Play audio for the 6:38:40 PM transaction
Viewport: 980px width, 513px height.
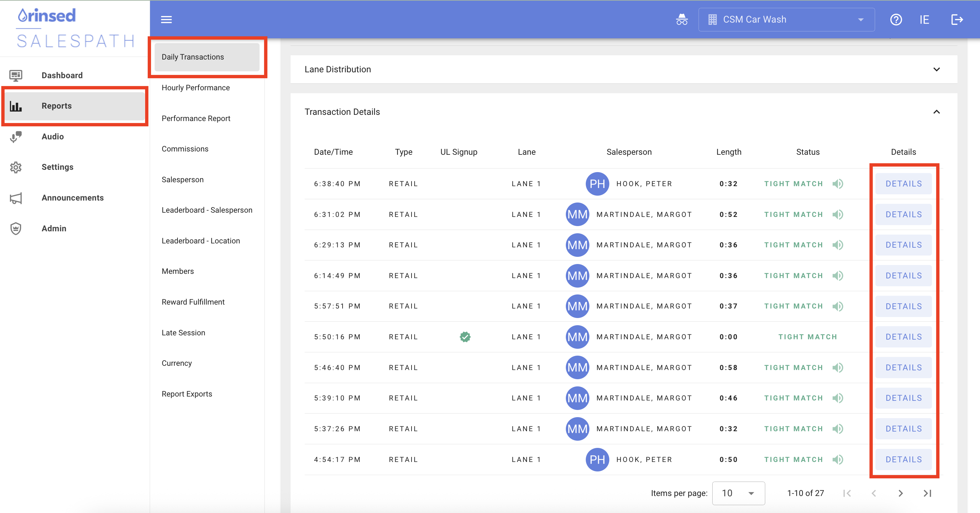[x=837, y=184]
